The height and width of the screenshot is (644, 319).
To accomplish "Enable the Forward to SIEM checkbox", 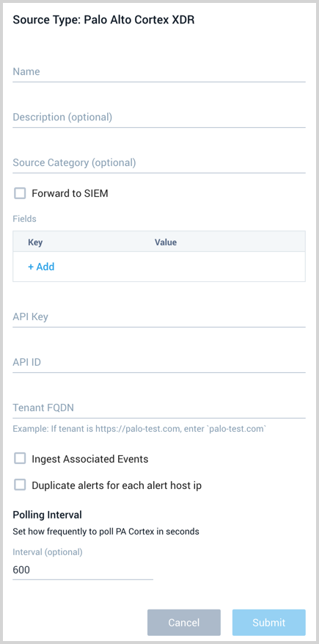I will coord(20,193).
